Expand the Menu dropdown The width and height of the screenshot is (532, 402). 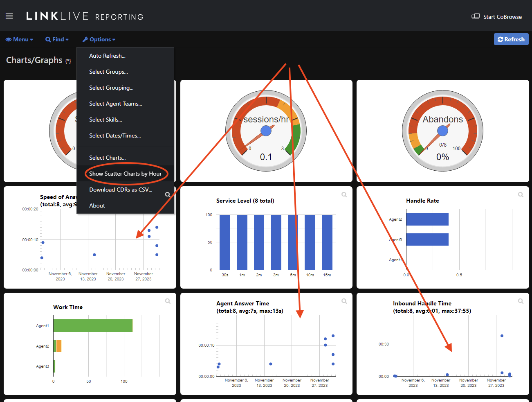point(19,39)
